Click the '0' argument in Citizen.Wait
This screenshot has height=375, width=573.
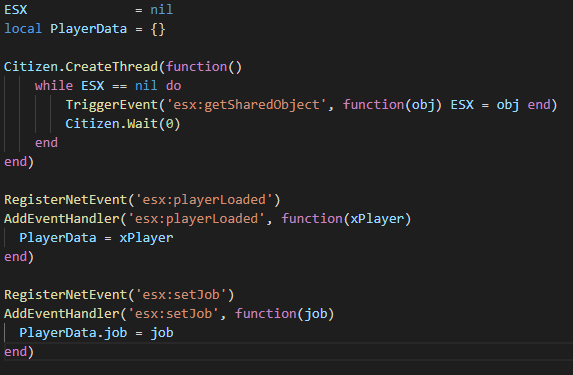(x=169, y=124)
